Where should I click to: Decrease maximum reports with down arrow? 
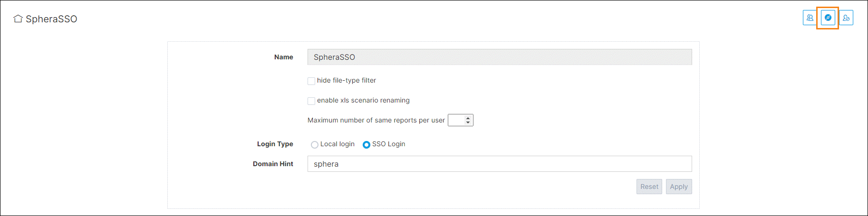tap(468, 123)
